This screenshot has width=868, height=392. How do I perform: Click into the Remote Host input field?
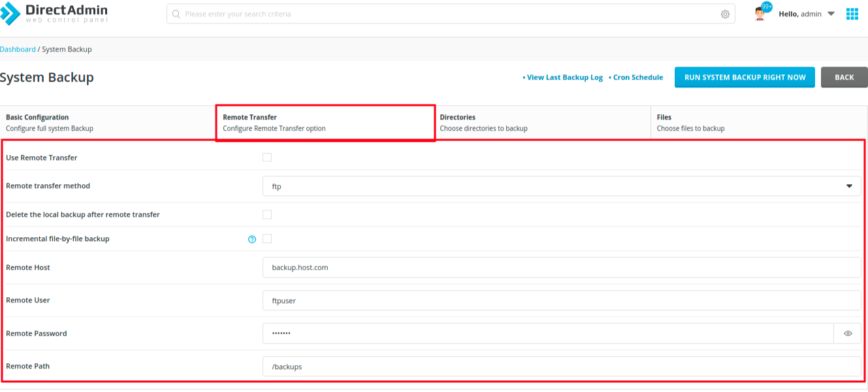point(561,267)
